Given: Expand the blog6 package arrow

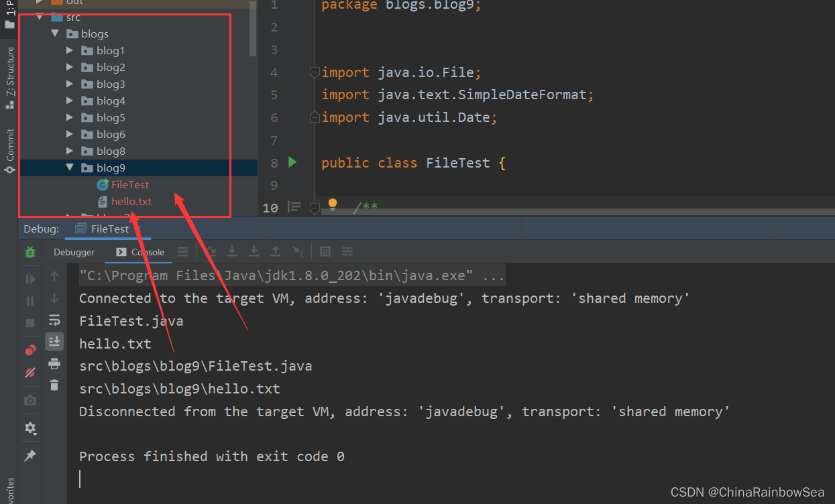Looking at the screenshot, I should tap(70, 134).
